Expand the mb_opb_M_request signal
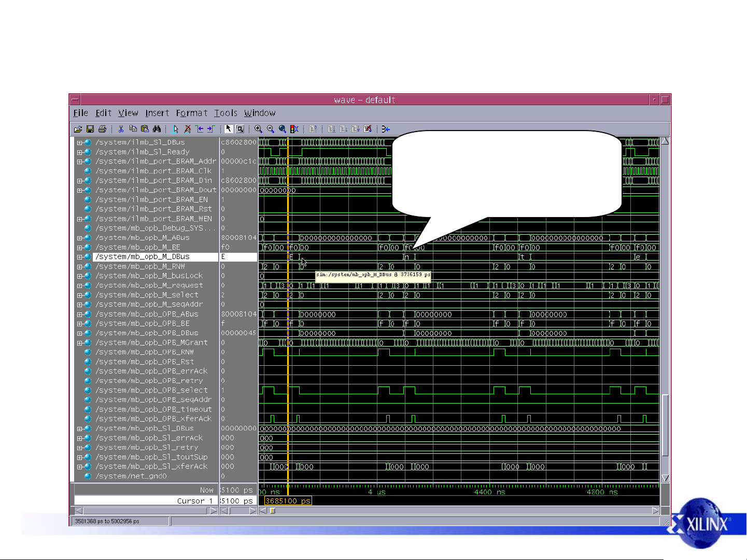This screenshot has width=747, height=560. coord(80,285)
